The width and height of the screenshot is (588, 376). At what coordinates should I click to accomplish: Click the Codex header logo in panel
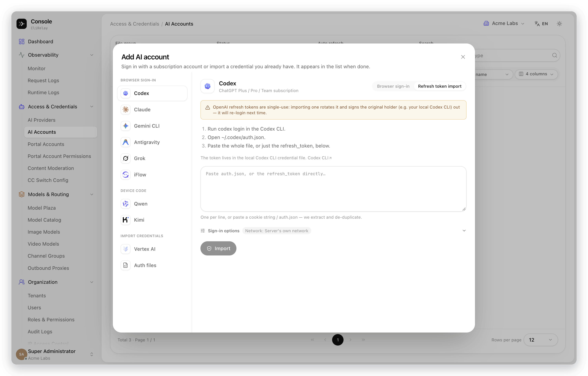coord(207,86)
